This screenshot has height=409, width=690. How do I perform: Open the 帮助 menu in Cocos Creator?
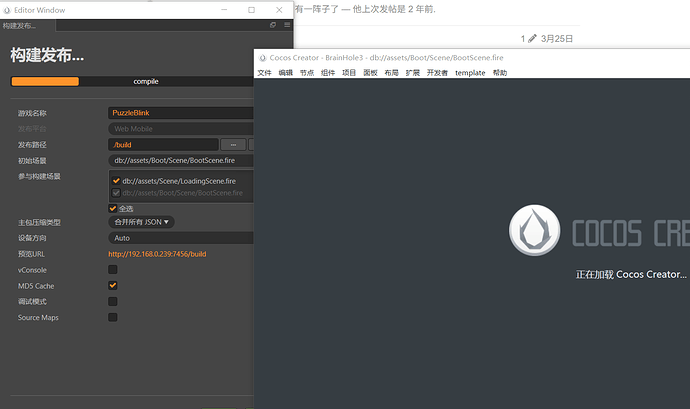[500, 73]
